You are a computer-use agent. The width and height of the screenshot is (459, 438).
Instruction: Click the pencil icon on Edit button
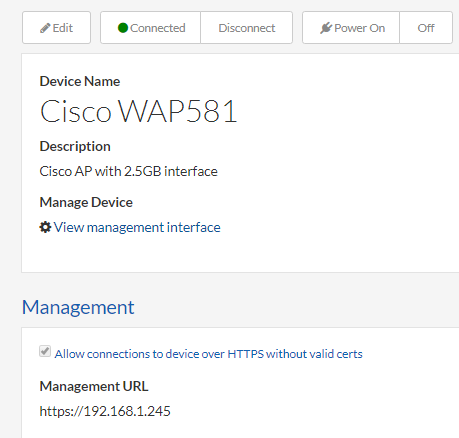click(x=45, y=28)
